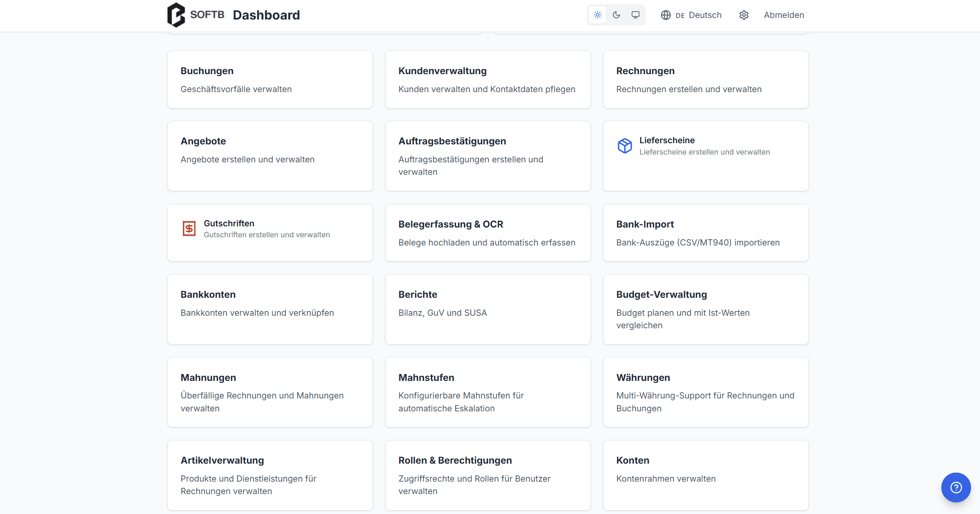Open Rollen & Berechtigungen card
980x514 pixels.
[488, 475]
